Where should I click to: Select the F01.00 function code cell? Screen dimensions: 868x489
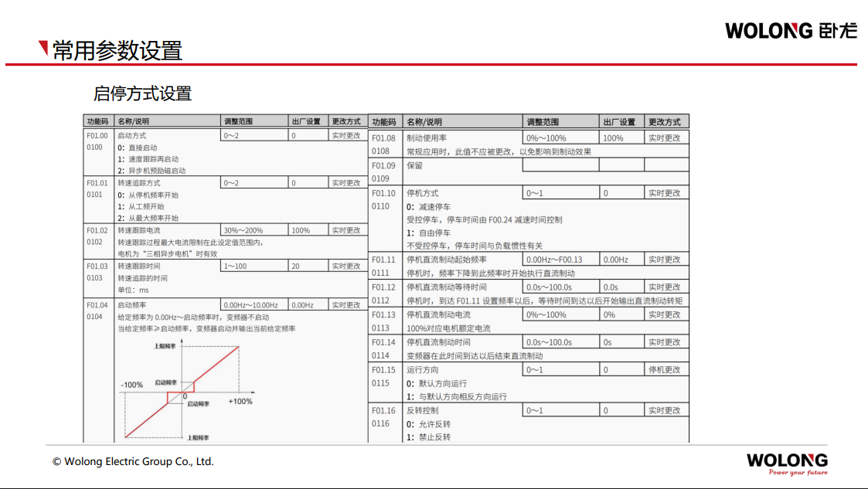(97, 135)
